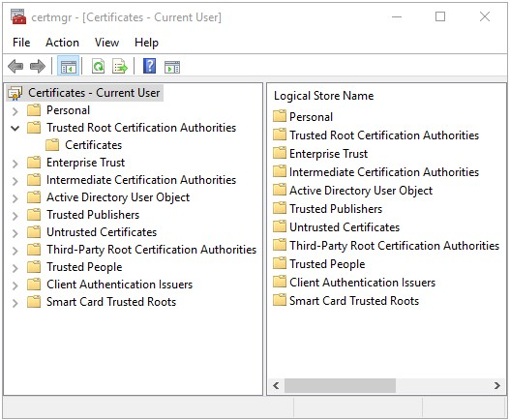Click the Logical Store Name column header
Viewport: 510px width, 420px height.
tap(323, 96)
